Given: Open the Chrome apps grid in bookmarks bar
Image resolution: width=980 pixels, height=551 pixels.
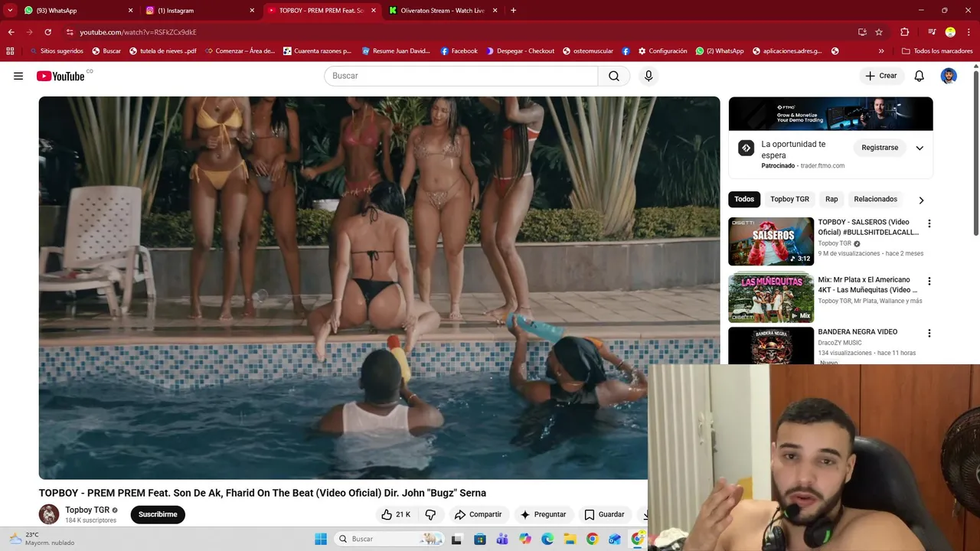Looking at the screenshot, I should coord(10,51).
